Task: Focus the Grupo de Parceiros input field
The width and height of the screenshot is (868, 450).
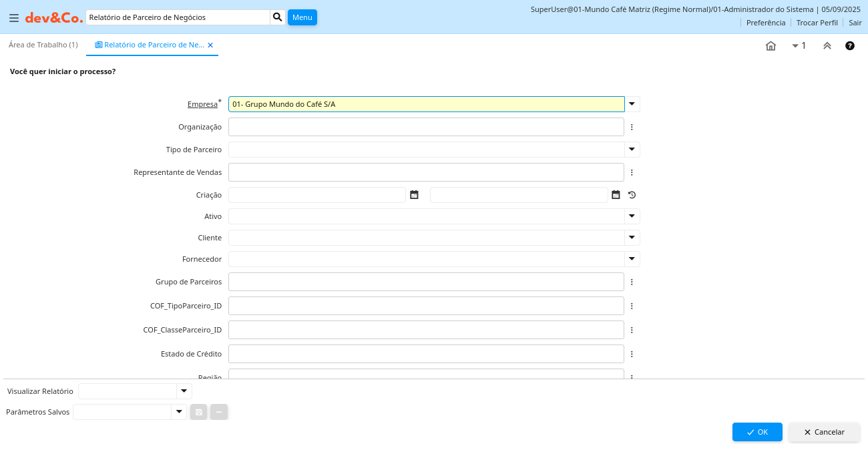Action: 426,282
